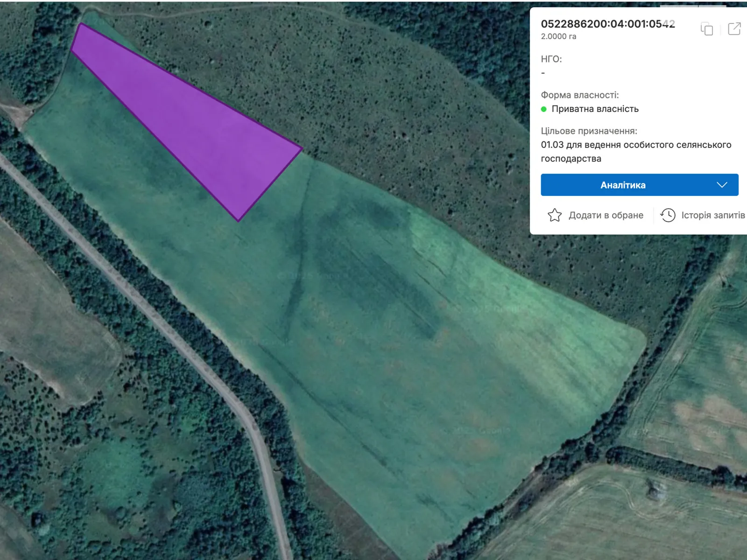Copy the cadastral number with the copy icon
Viewport: 747px width, 560px height.
coord(706,29)
